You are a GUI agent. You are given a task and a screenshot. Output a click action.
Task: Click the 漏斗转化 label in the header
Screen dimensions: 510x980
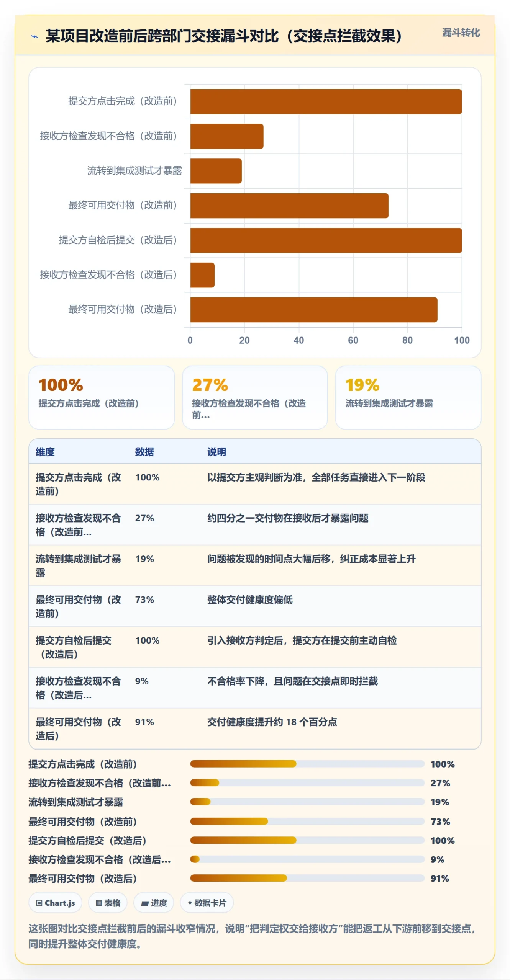coord(461,33)
